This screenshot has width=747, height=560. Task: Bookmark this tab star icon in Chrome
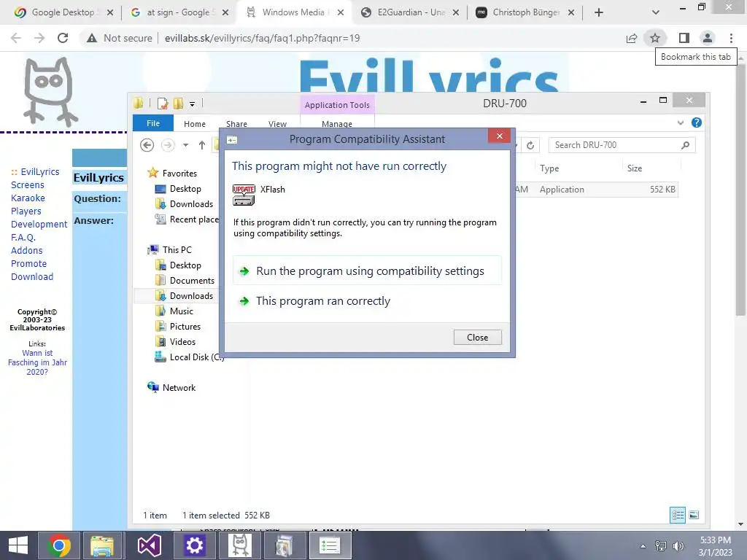tap(655, 38)
